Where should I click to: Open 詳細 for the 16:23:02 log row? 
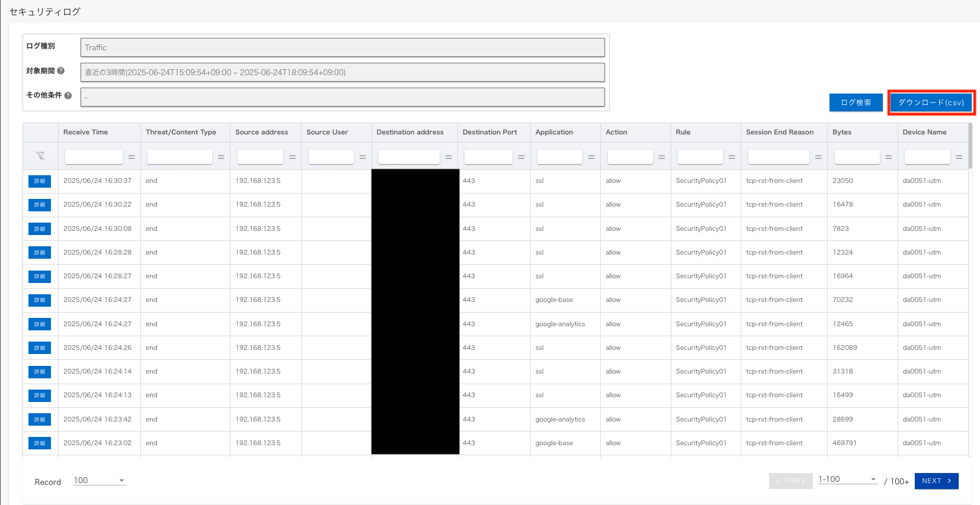40,443
